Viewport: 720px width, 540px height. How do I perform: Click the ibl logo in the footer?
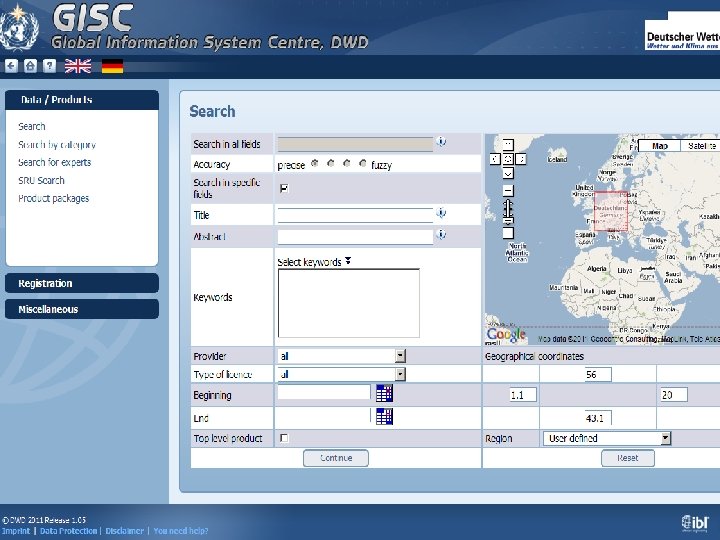[x=695, y=523]
